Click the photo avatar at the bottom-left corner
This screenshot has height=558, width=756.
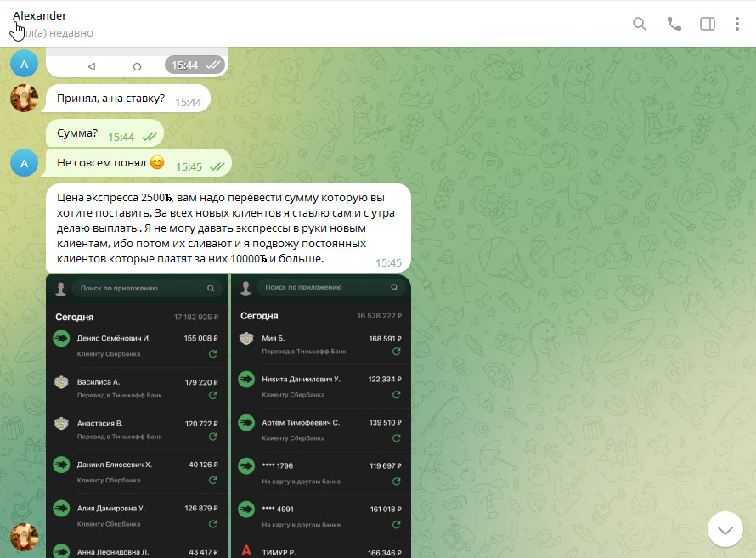(x=24, y=537)
